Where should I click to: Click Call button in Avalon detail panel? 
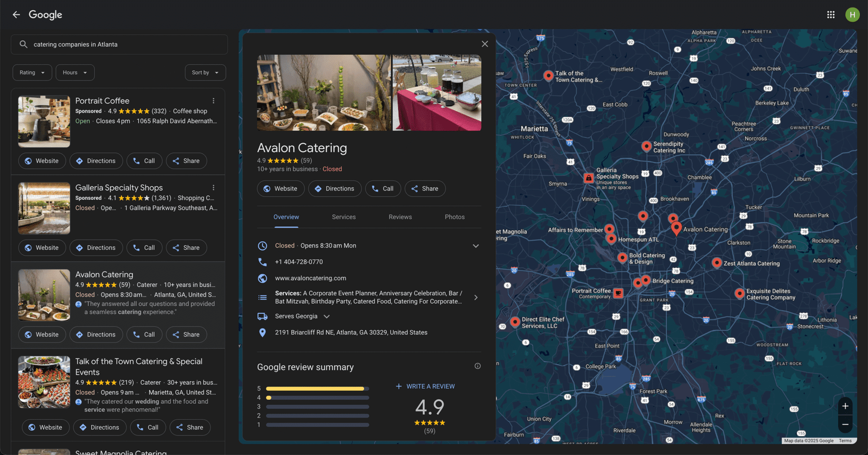pyautogui.click(x=383, y=189)
